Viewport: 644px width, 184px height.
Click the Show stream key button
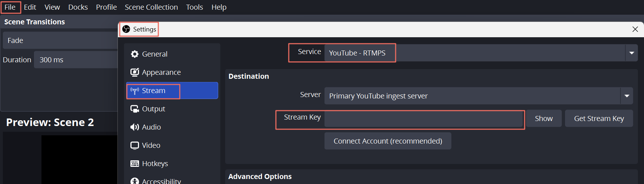pos(544,118)
